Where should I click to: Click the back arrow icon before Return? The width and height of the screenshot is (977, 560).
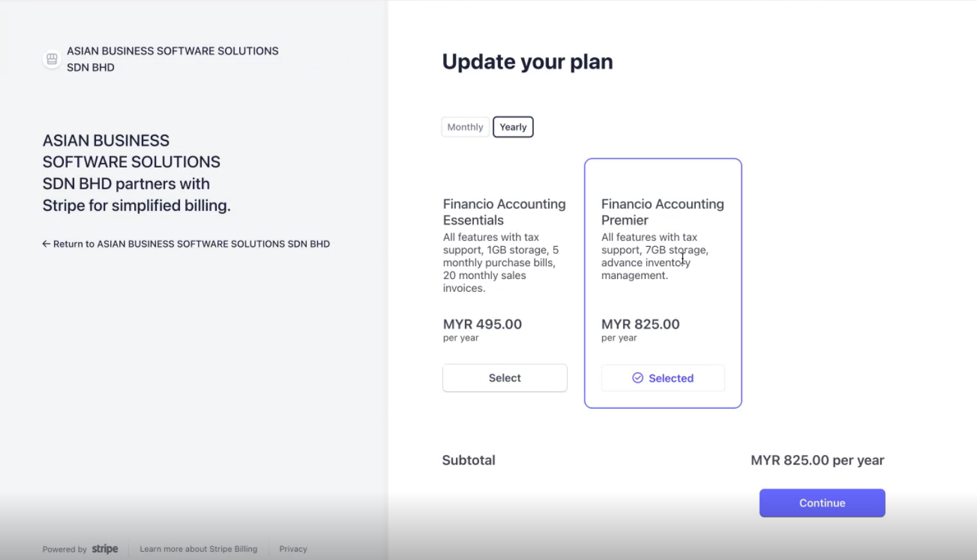click(46, 244)
